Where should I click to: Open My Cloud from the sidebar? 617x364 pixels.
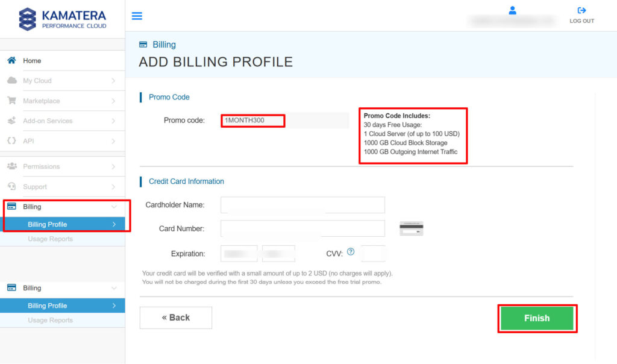coord(36,81)
